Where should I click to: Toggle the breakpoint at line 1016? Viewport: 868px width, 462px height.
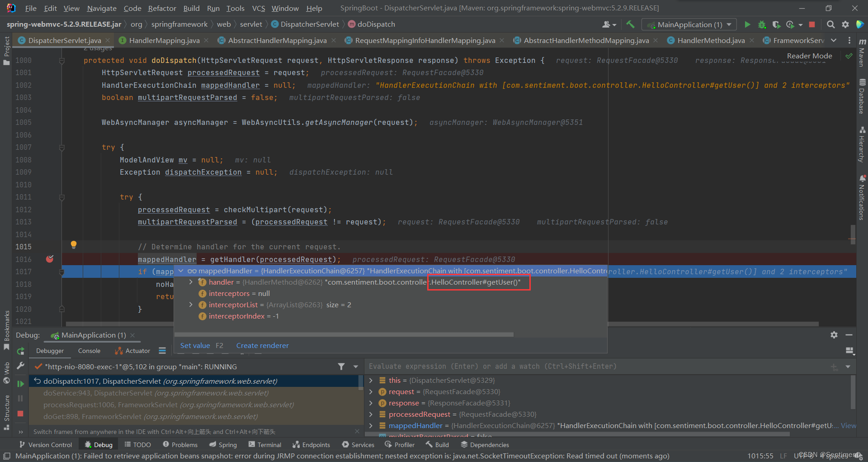(x=50, y=259)
